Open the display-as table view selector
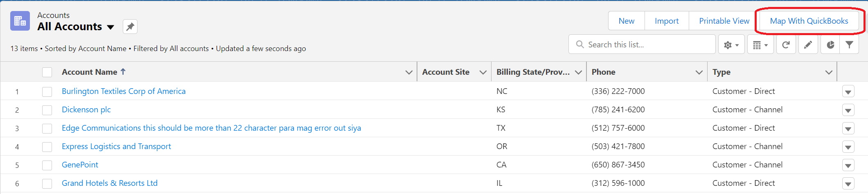868x194 pixels. [760, 45]
